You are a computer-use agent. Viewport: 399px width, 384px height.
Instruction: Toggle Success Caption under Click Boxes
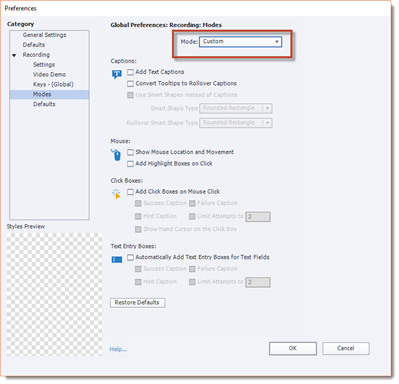(138, 203)
